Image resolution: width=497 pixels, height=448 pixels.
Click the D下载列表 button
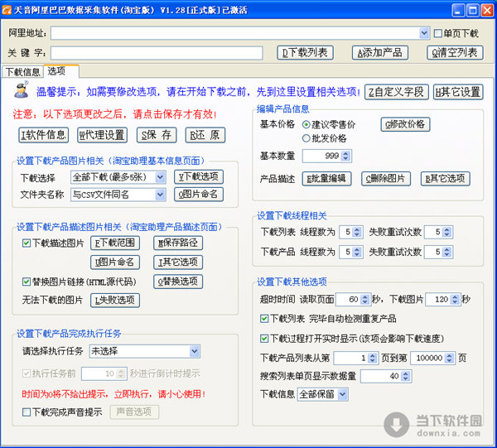click(305, 53)
